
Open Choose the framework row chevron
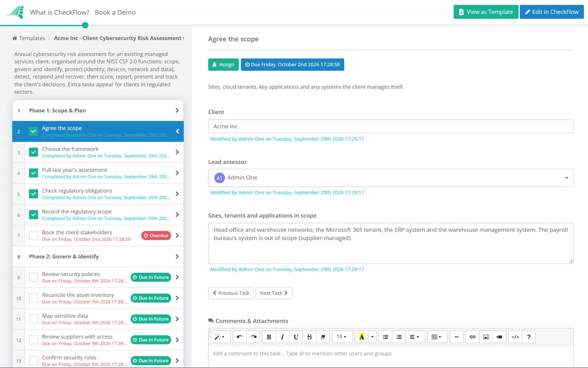click(x=177, y=152)
